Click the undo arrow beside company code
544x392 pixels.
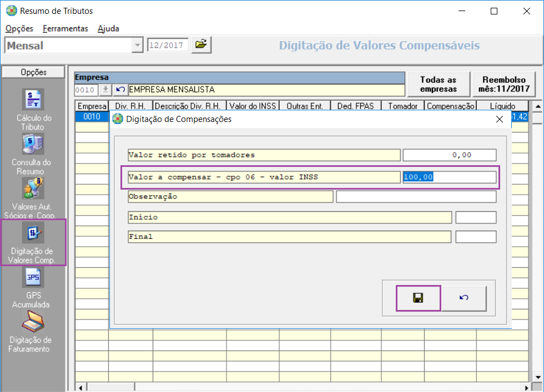tap(120, 90)
